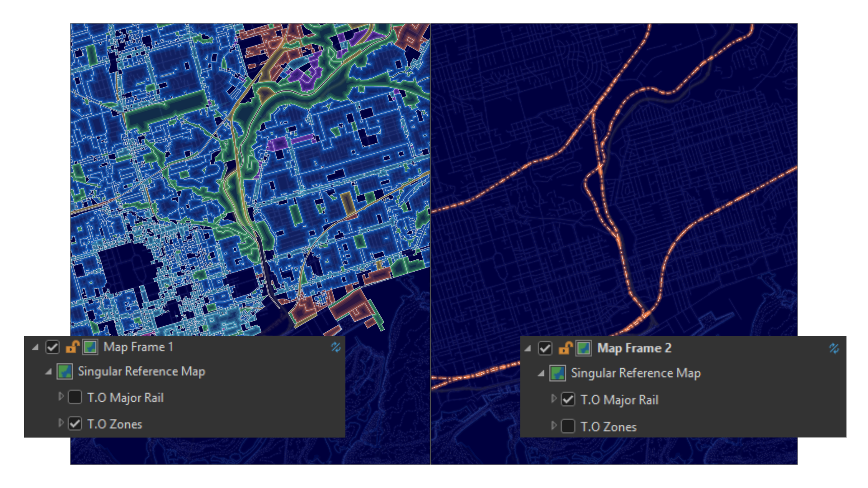Screen dimensions: 868x488
Task: Uncheck the Map Frame 1 visibility checkbox
Action: click(x=52, y=347)
